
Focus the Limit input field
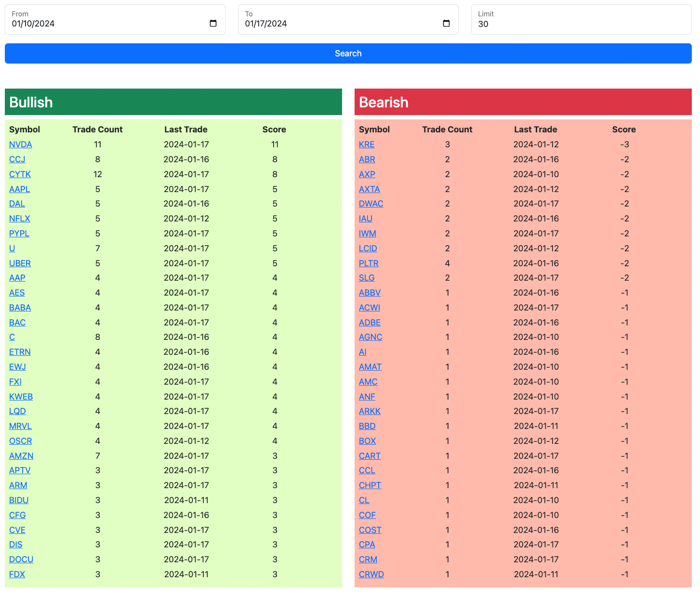581,20
